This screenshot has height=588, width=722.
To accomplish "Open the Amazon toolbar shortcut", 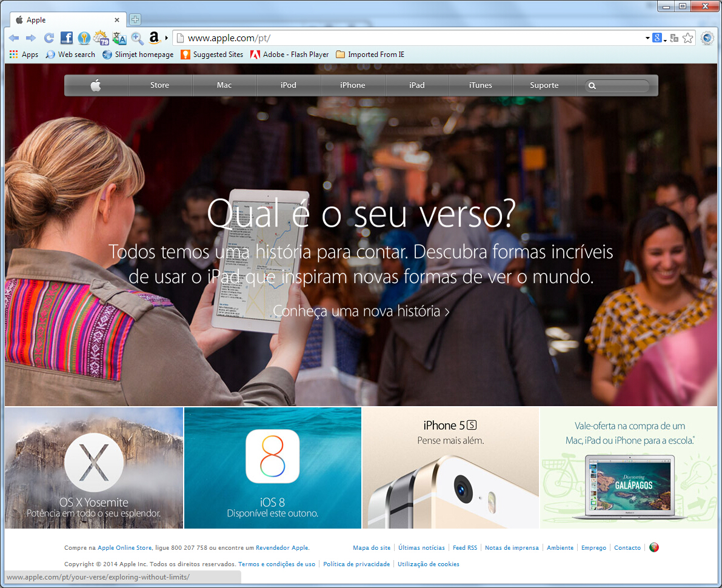I will (x=154, y=38).
